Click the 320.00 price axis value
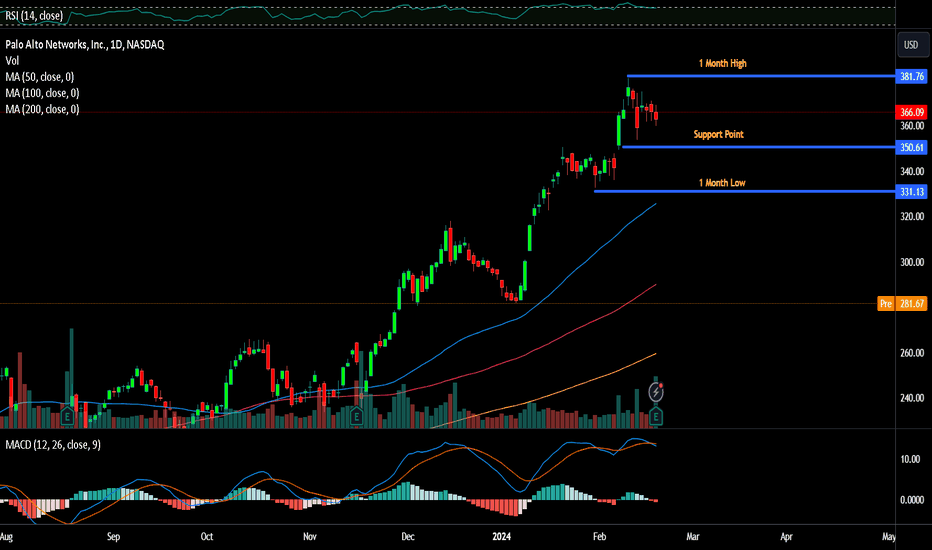Image resolution: width=932 pixels, height=550 pixels. pyautogui.click(x=912, y=216)
